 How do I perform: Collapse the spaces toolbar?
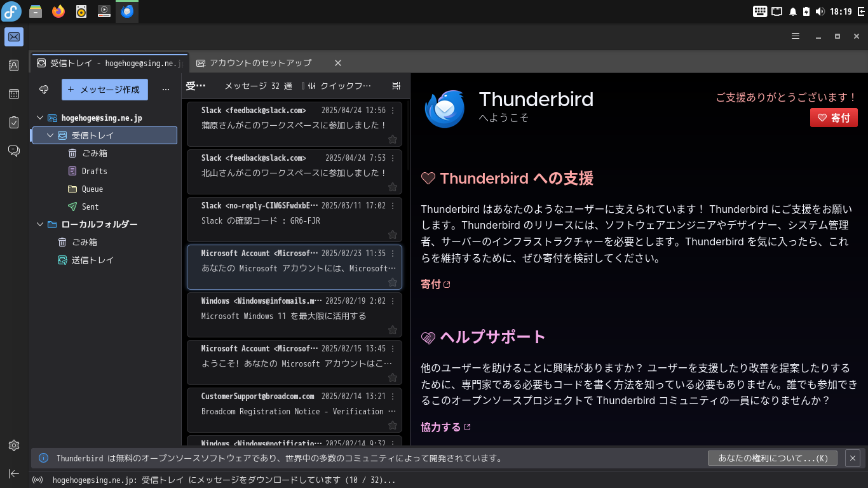14,473
